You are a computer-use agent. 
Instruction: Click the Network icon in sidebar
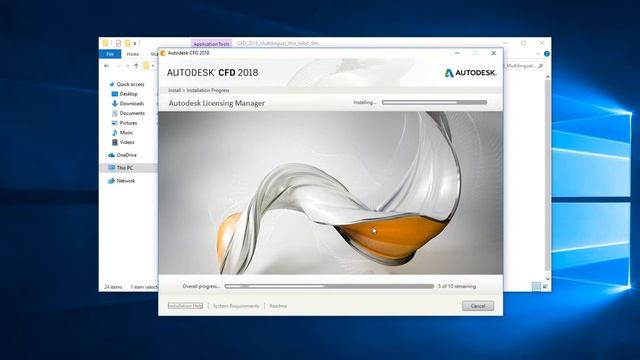click(111, 181)
